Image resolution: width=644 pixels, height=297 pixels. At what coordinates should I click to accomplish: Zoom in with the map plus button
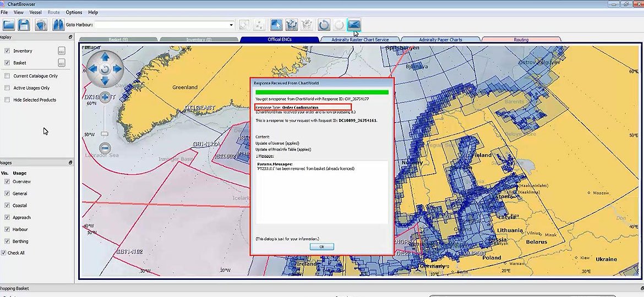(105, 97)
